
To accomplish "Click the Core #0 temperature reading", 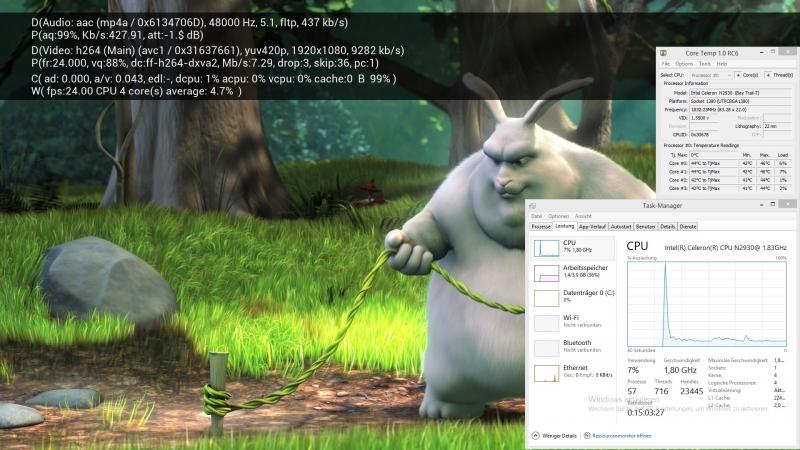I will (x=714, y=163).
